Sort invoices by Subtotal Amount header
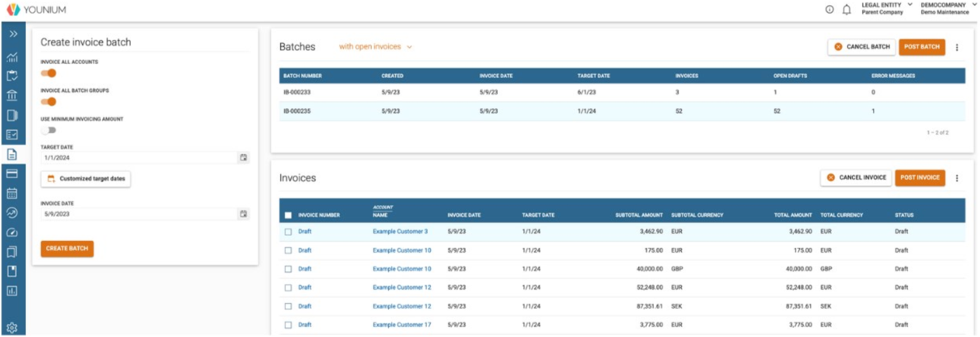The image size is (980, 337). 639,215
